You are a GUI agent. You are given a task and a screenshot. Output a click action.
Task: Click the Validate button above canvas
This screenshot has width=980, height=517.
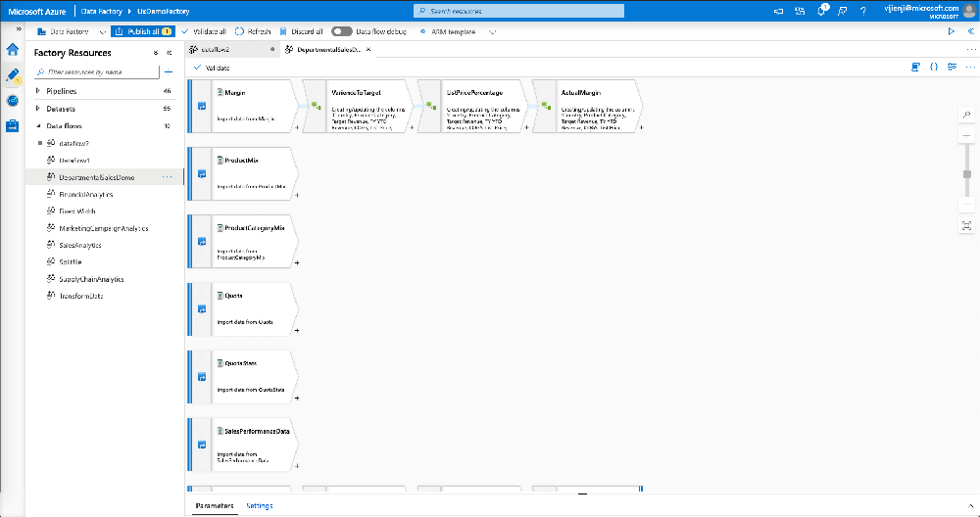(x=212, y=68)
